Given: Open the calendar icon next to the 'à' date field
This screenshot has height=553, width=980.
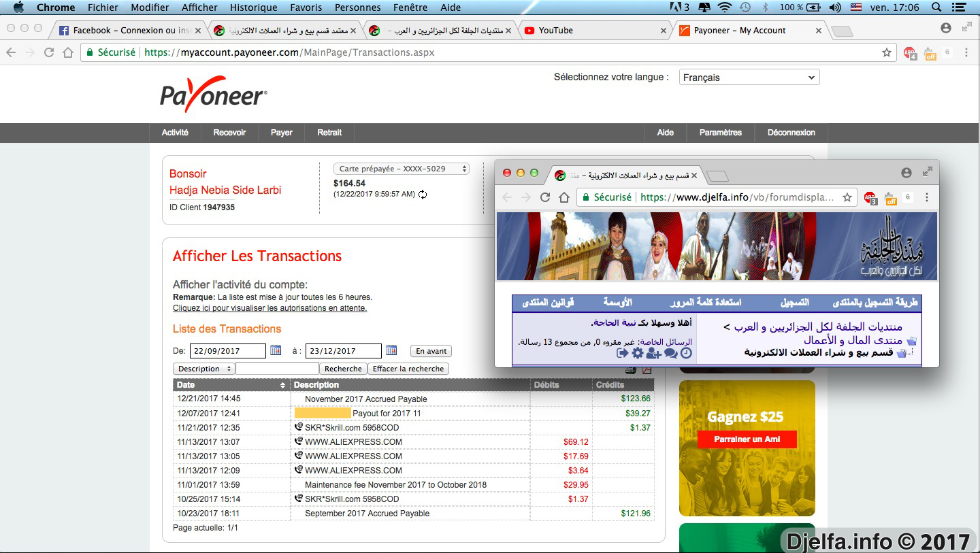Looking at the screenshot, I should [x=391, y=350].
